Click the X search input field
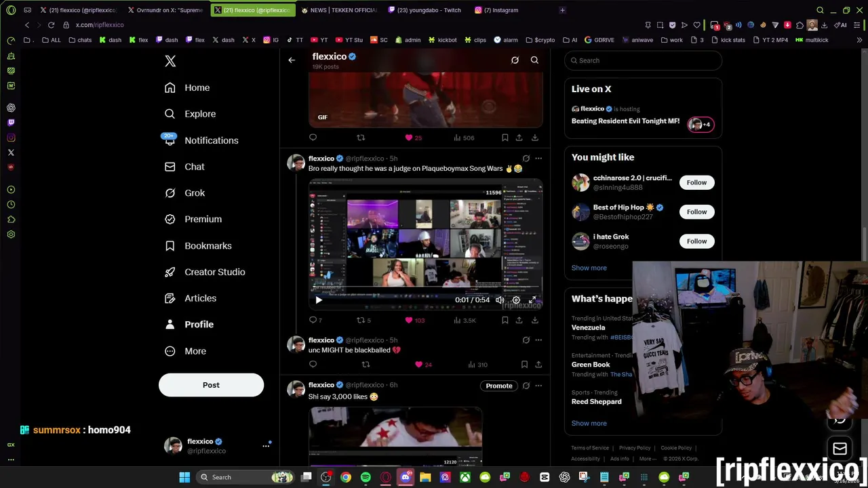 pyautogui.click(x=643, y=60)
